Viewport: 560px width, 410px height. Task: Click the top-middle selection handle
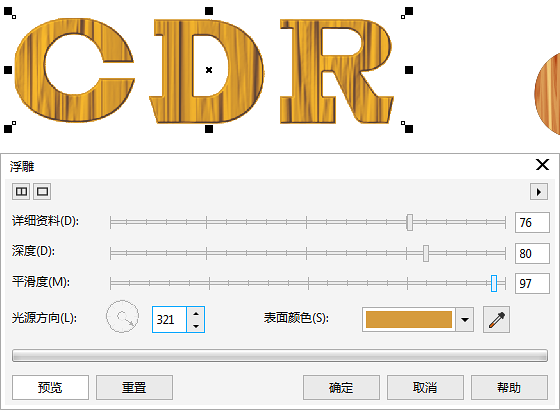209,11
